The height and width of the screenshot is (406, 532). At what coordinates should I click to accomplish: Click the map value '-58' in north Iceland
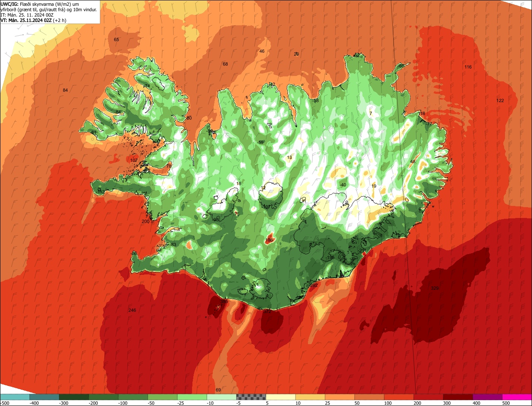(x=315, y=100)
